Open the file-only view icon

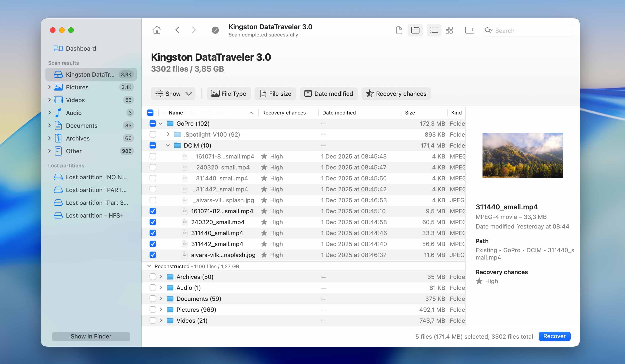click(399, 30)
